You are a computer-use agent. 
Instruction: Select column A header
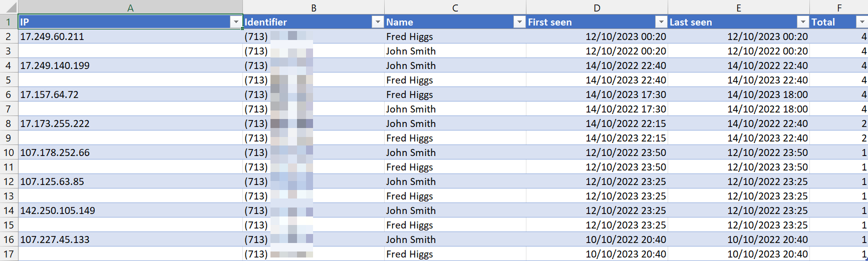[x=130, y=7]
